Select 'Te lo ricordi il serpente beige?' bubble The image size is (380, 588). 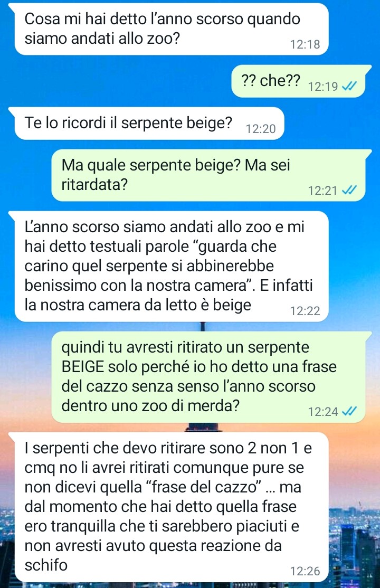[149, 124]
